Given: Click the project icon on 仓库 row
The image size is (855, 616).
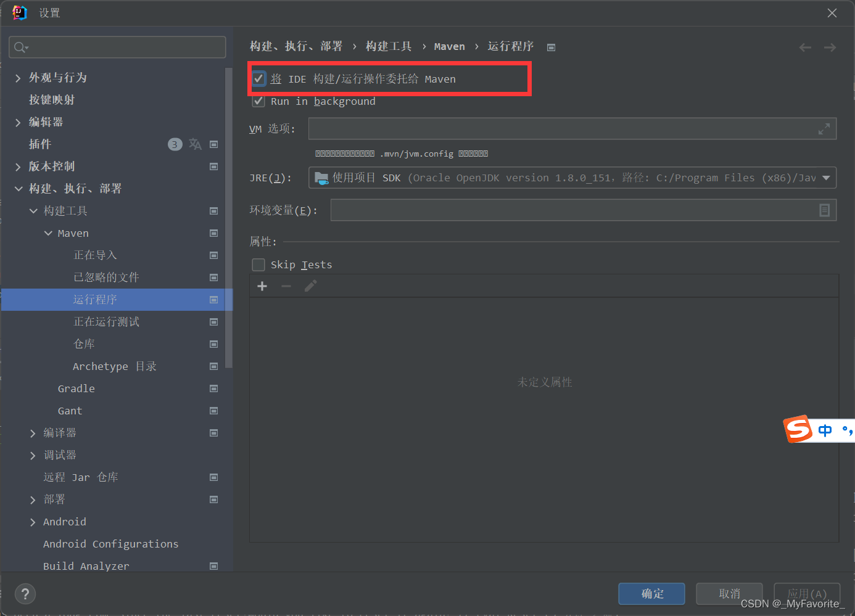Looking at the screenshot, I should 214,344.
